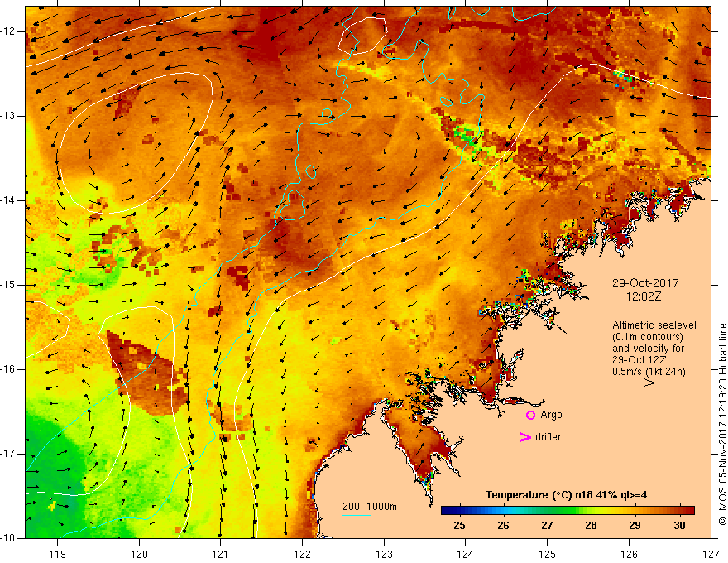The image size is (728, 563).
Task: Click the longitude 120 axis label
Action: coord(139,554)
